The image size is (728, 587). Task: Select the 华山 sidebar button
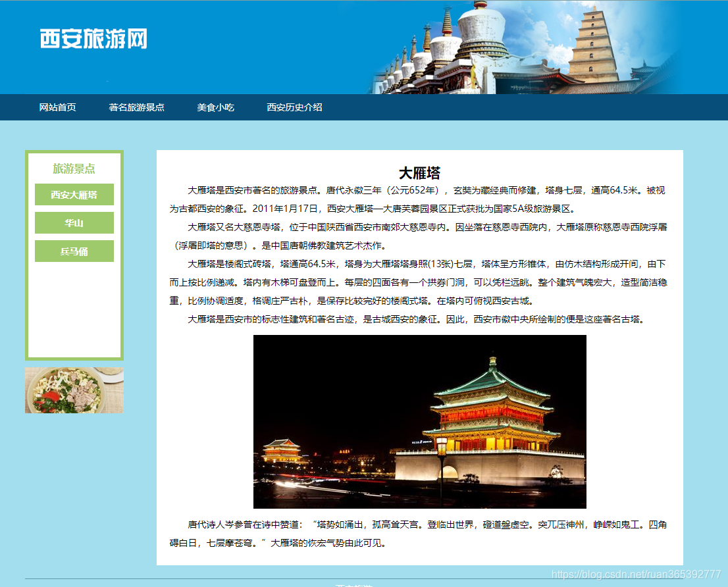point(74,222)
